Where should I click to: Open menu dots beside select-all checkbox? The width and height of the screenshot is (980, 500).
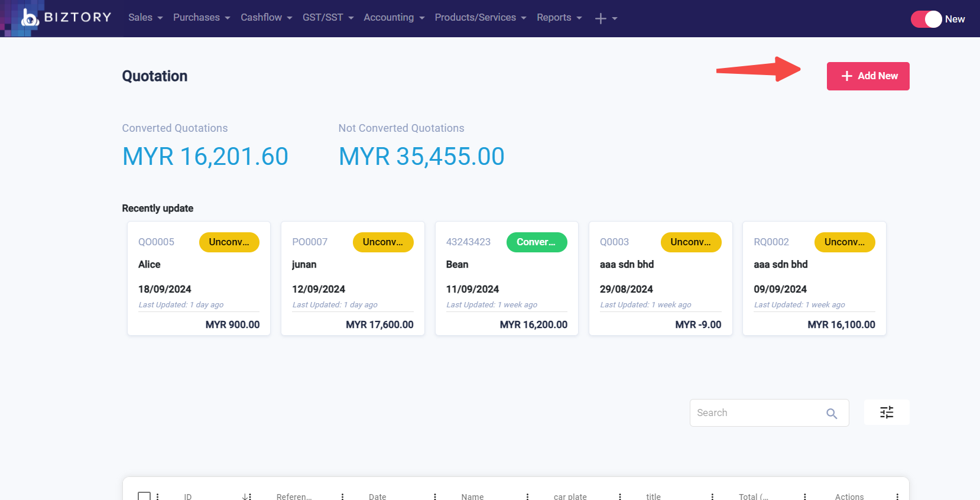pos(157,496)
